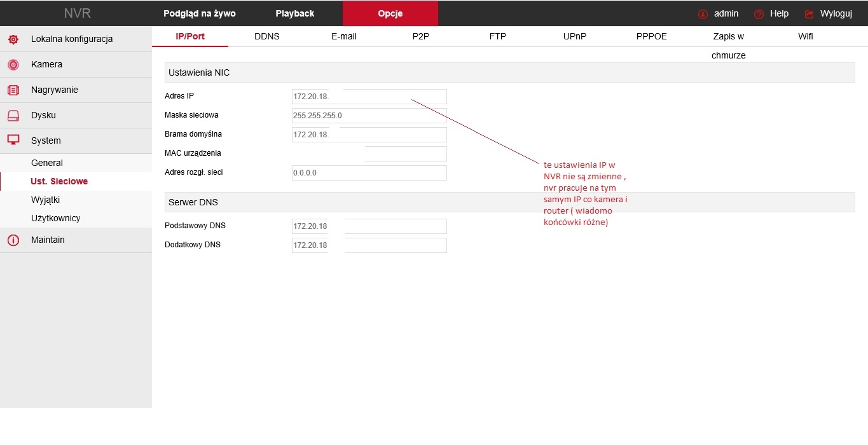
Task: Open the Użytkownicy submenu item
Action: click(76, 218)
